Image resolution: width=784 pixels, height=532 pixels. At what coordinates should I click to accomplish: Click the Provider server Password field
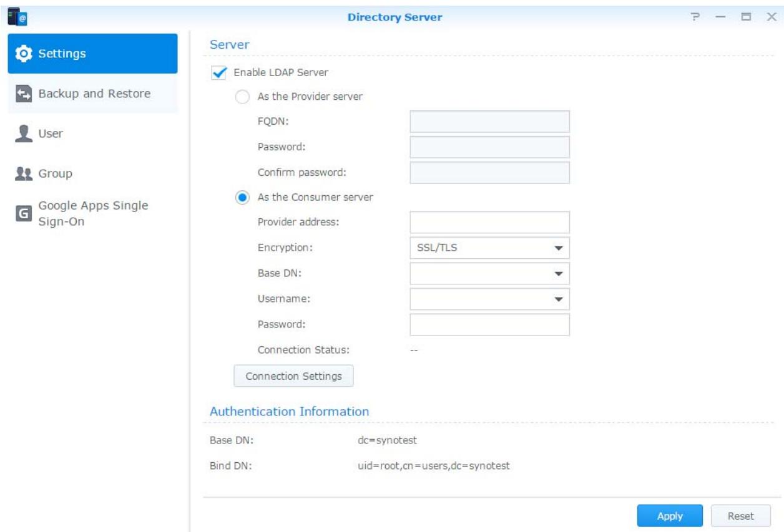[490, 148]
